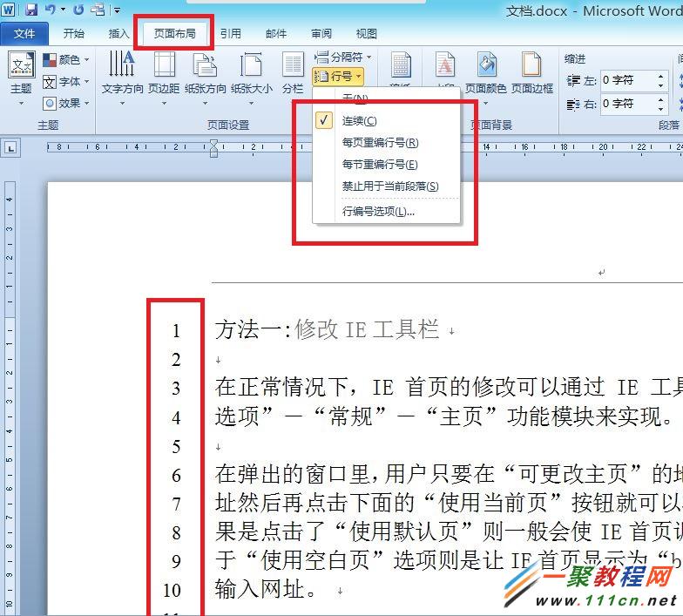Choose Restart Each Section (每节重编行号)
Image resolution: width=683 pixels, height=616 pixels.
(386, 164)
